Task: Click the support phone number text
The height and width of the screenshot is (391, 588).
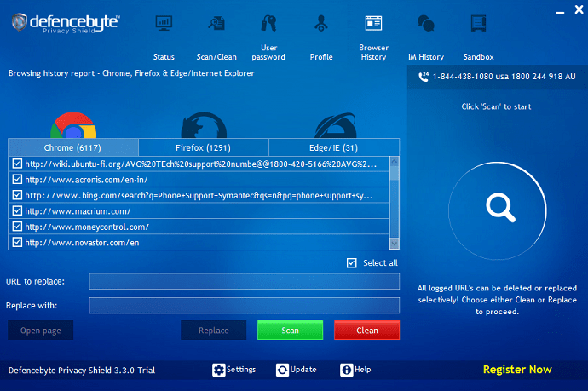Action: 504,77
